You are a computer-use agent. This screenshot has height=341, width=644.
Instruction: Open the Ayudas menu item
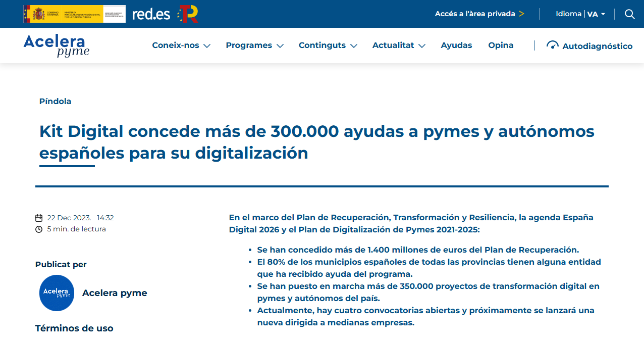456,45
